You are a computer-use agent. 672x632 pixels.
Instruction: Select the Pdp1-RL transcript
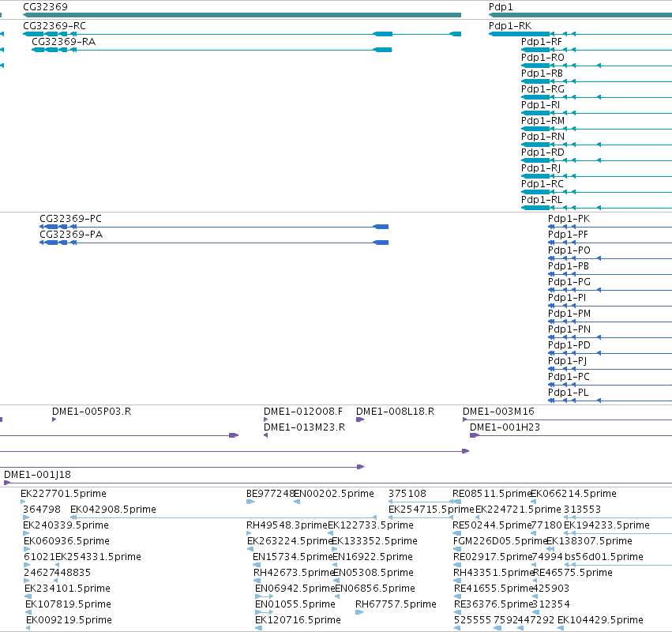(542, 200)
